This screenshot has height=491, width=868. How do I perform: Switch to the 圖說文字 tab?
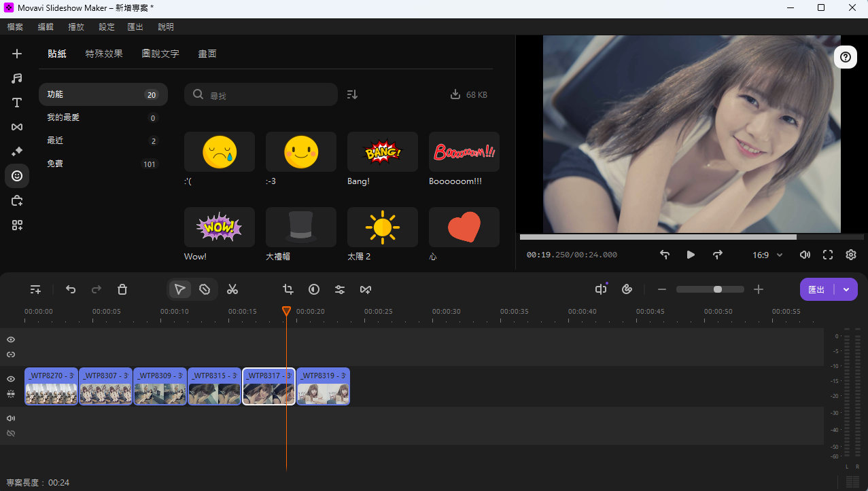[160, 54]
